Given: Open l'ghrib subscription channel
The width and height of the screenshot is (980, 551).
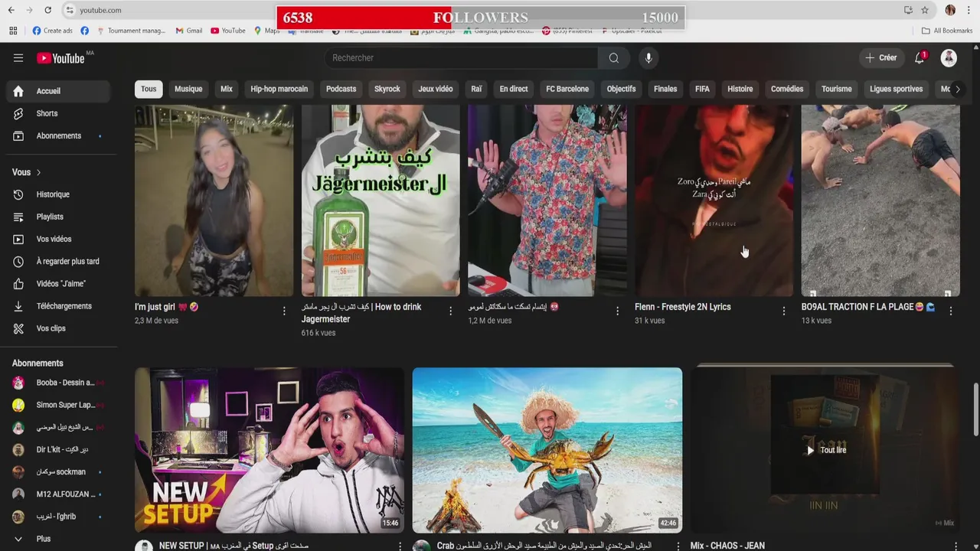Looking at the screenshot, I should coord(58,517).
